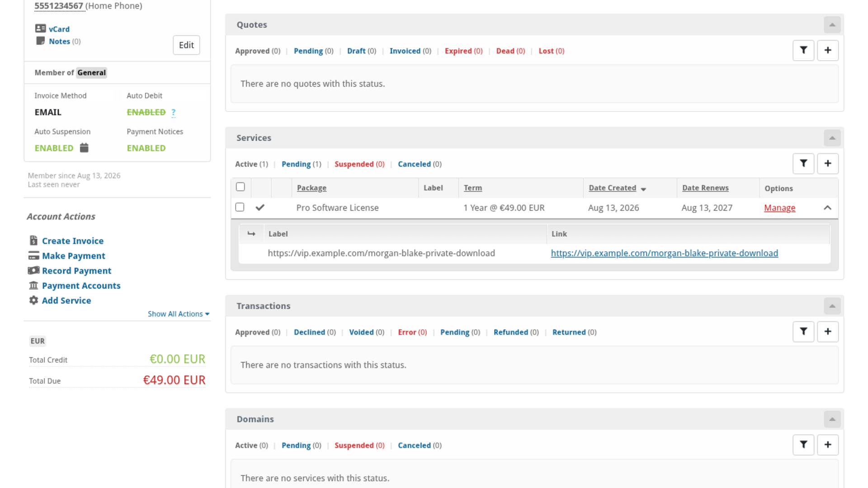
Task: Filter the Services list
Action: [x=803, y=164]
